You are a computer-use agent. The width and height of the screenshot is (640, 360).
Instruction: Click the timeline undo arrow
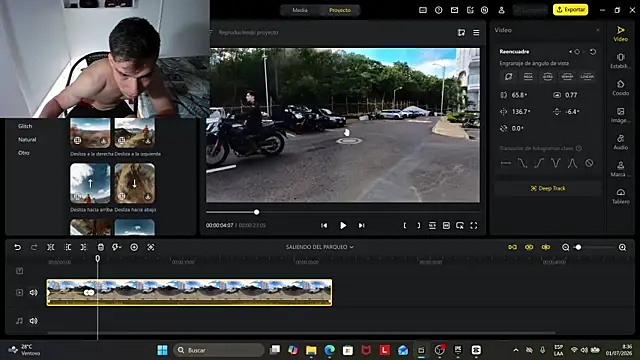coord(18,247)
